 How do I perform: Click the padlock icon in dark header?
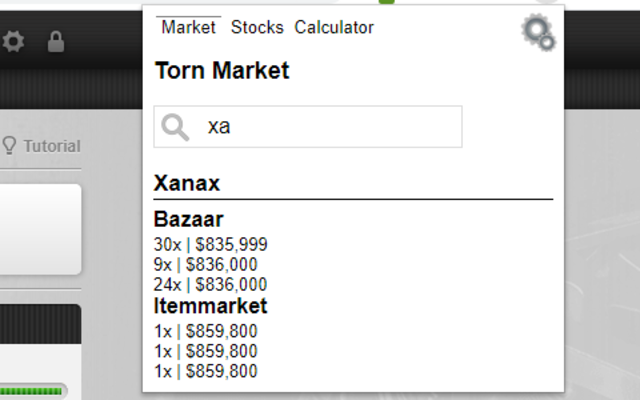tap(56, 42)
